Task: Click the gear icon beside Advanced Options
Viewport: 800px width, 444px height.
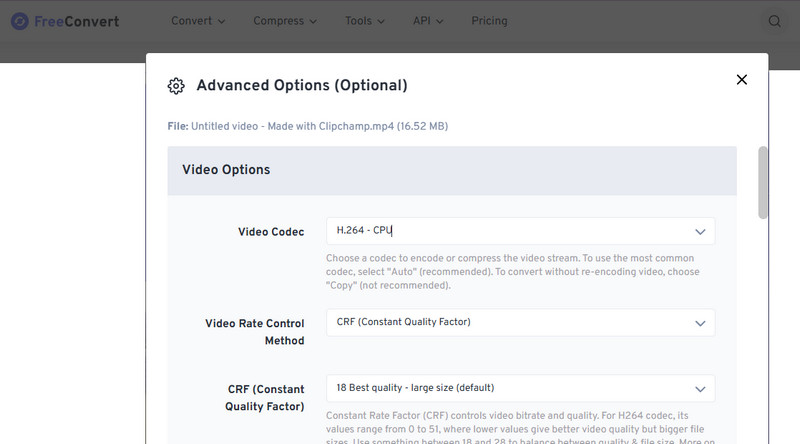Action: point(176,86)
